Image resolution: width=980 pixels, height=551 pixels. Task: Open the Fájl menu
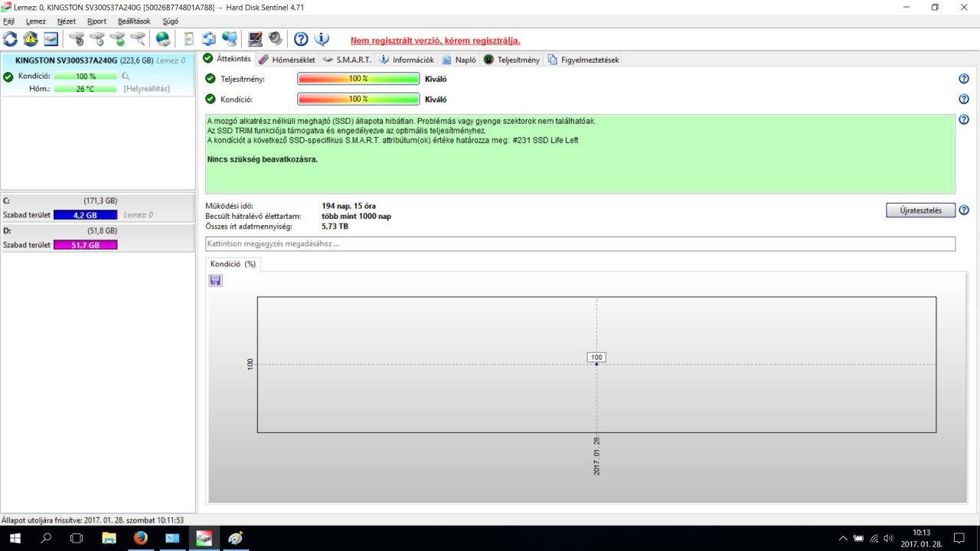coord(9,21)
